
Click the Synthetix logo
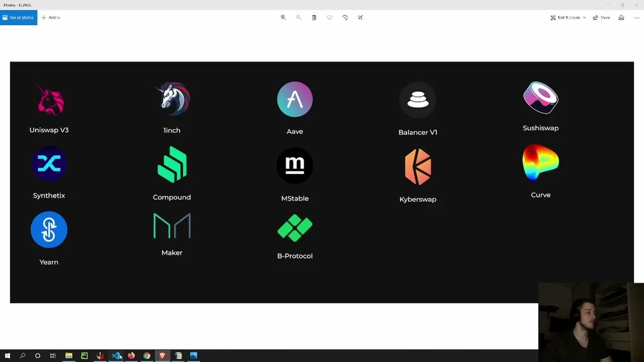(49, 163)
